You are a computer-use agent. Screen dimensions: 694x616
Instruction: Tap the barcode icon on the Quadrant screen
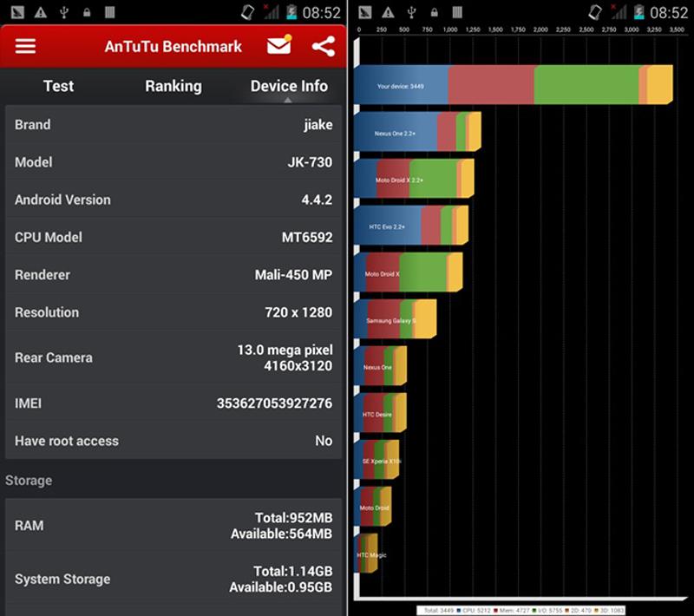pos(457,12)
